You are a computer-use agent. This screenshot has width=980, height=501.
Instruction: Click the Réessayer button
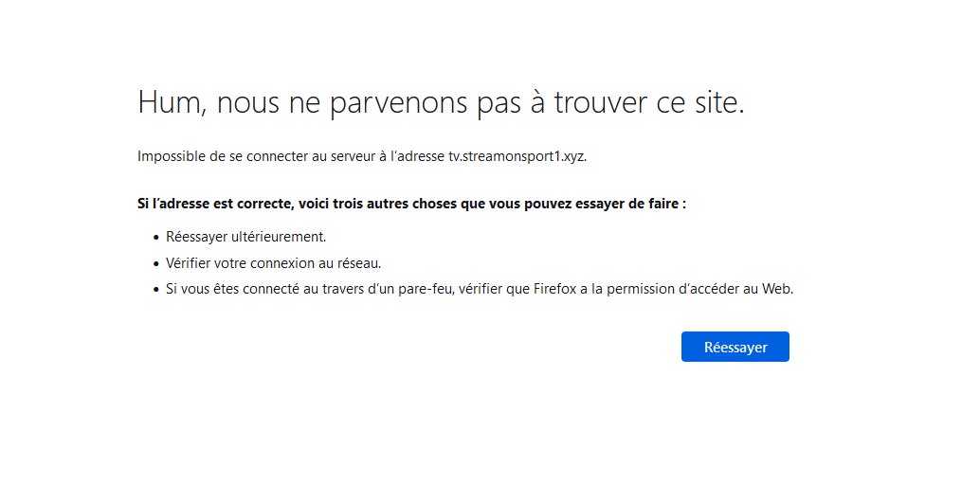735,347
